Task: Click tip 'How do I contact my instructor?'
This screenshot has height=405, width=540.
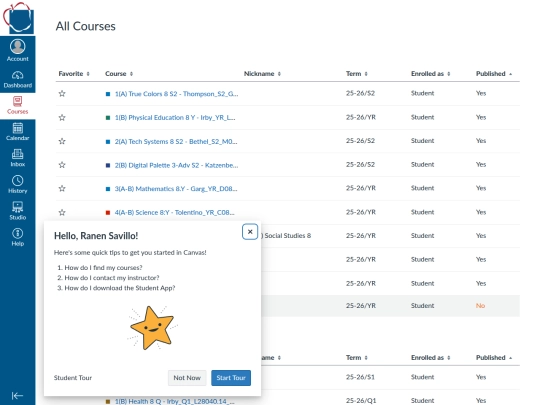Action: tap(112, 278)
